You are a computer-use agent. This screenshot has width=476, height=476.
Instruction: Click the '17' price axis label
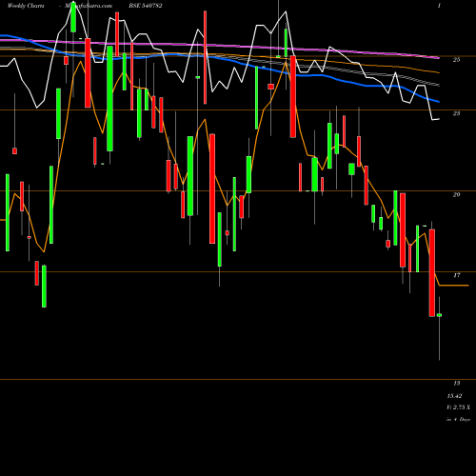point(456,275)
